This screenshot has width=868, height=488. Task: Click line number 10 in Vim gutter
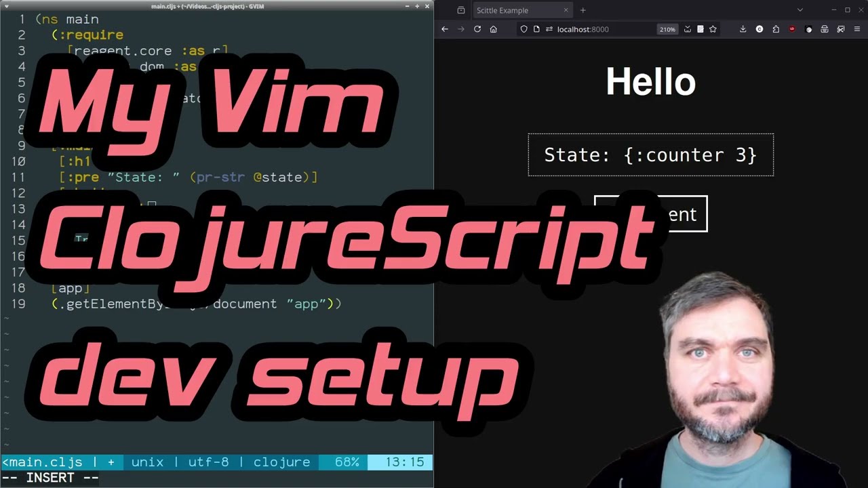18,161
